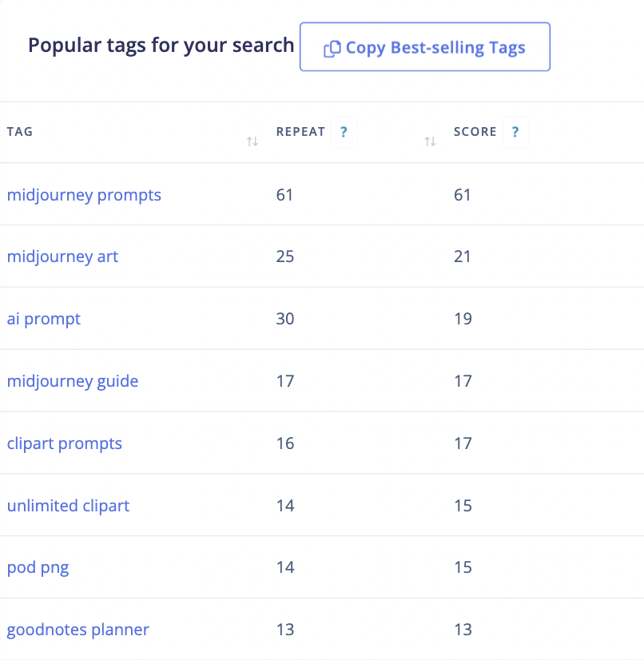Click the REPEAT column header label
Screen dimensions: 644x660
300,132
